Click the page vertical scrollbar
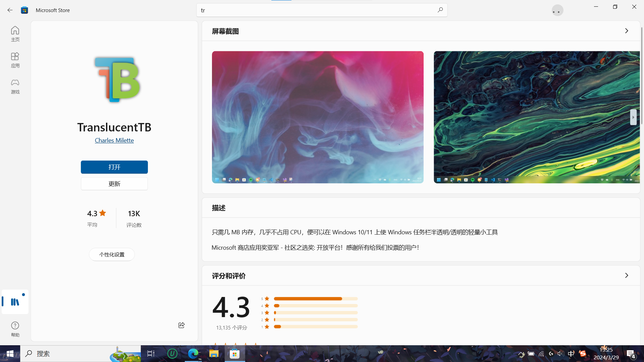The width and height of the screenshot is (644, 362). point(642,75)
